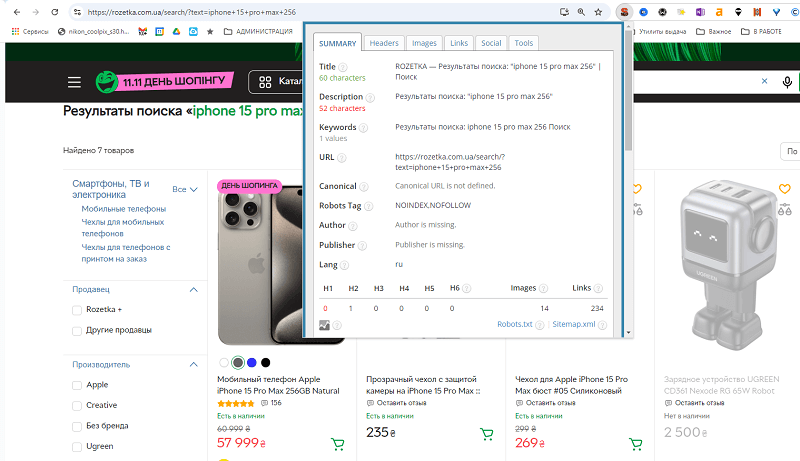Activate voice search microphone icon
The image size is (800, 461).
787,82
